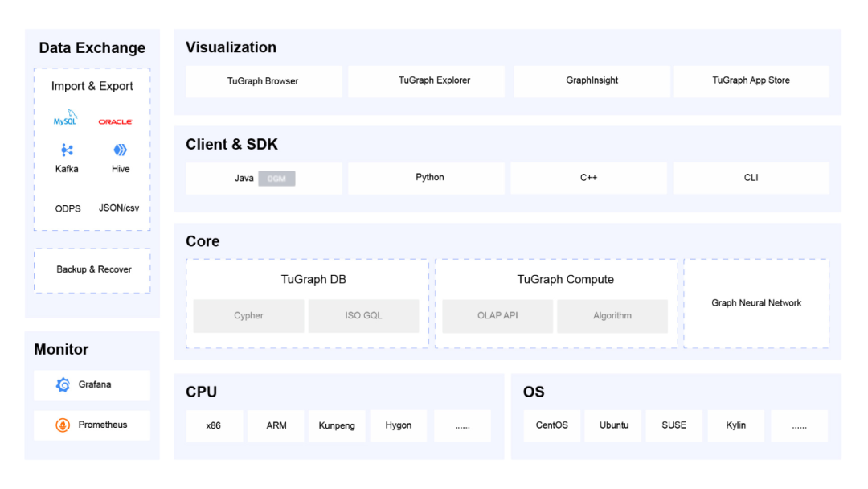Select the GraphInsight box
This screenshot has width=868, height=489.
click(x=592, y=81)
